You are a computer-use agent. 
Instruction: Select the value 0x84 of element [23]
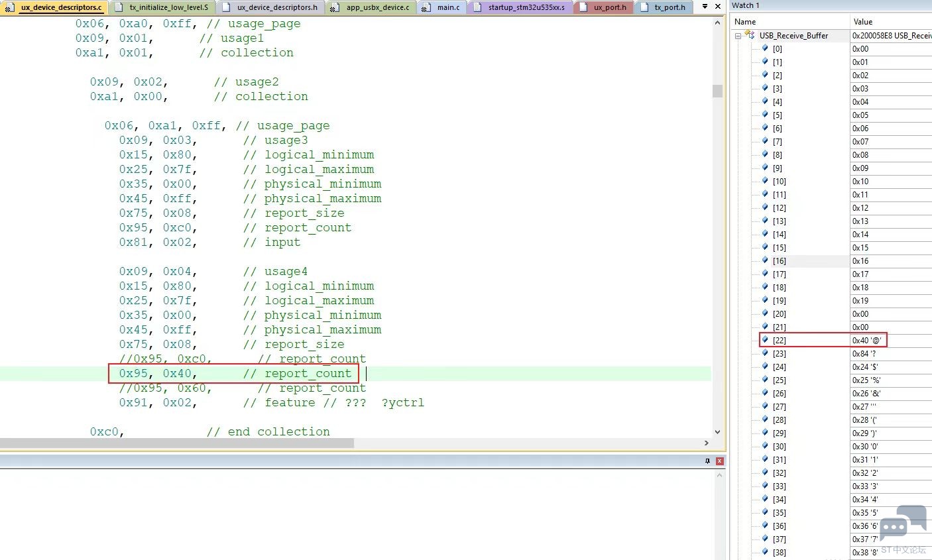pyautogui.click(x=864, y=353)
